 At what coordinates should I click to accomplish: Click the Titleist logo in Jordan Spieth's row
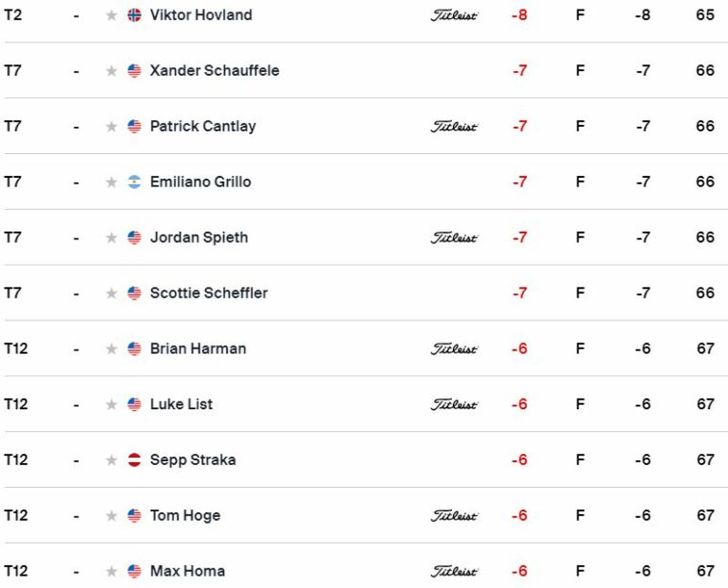pyautogui.click(x=454, y=237)
